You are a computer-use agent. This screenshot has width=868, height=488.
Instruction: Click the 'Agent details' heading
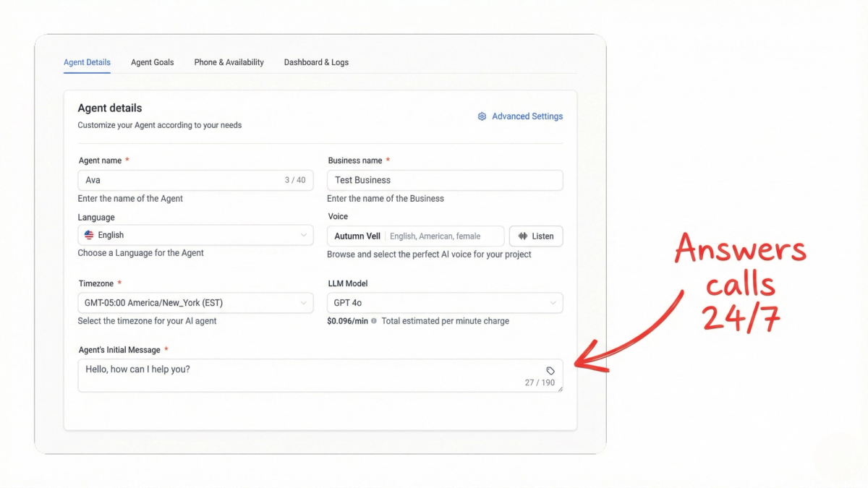click(110, 108)
